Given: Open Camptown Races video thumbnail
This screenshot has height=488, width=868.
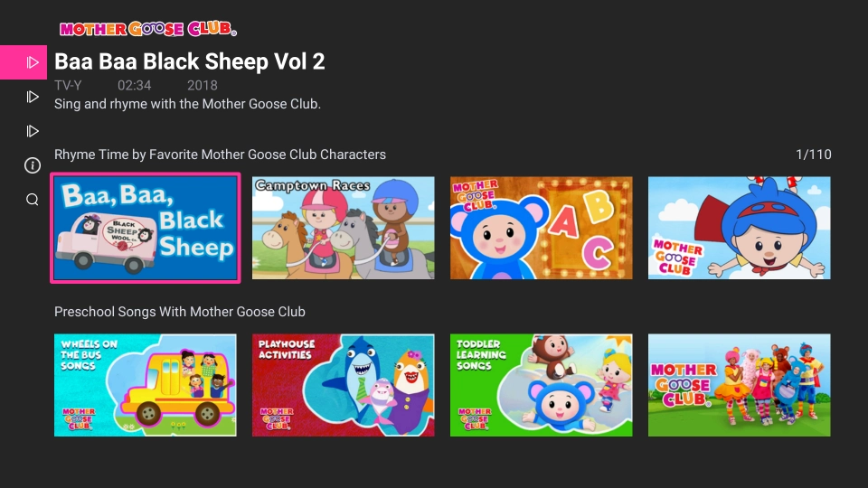Looking at the screenshot, I should click(x=344, y=228).
